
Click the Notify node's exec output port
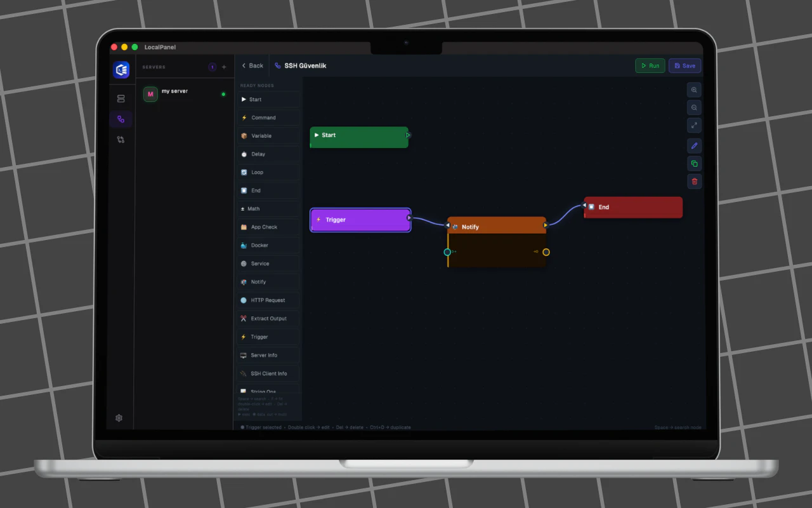click(x=546, y=225)
